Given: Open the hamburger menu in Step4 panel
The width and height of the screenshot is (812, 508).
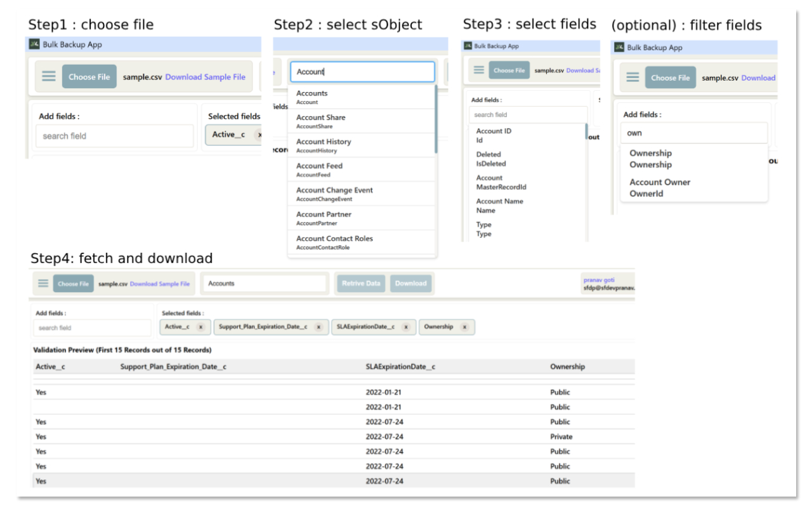Looking at the screenshot, I should (x=43, y=283).
